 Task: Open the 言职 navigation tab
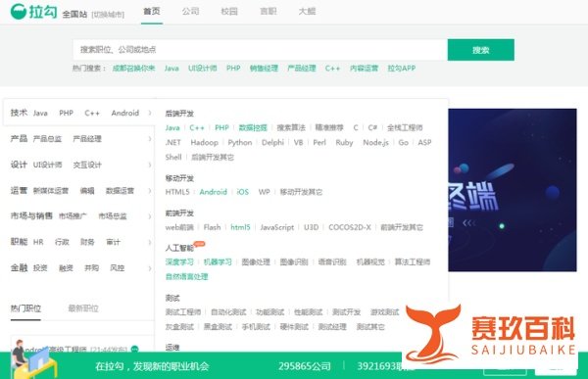(269, 11)
